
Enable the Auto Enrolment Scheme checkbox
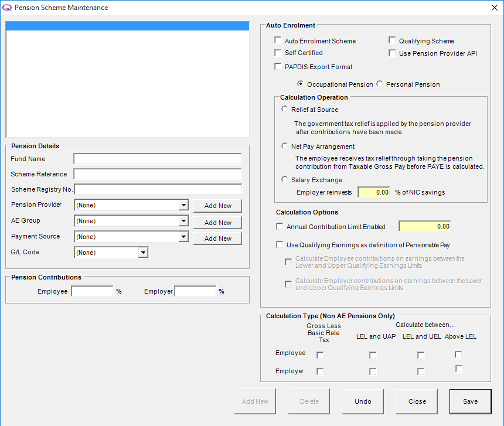(x=278, y=40)
